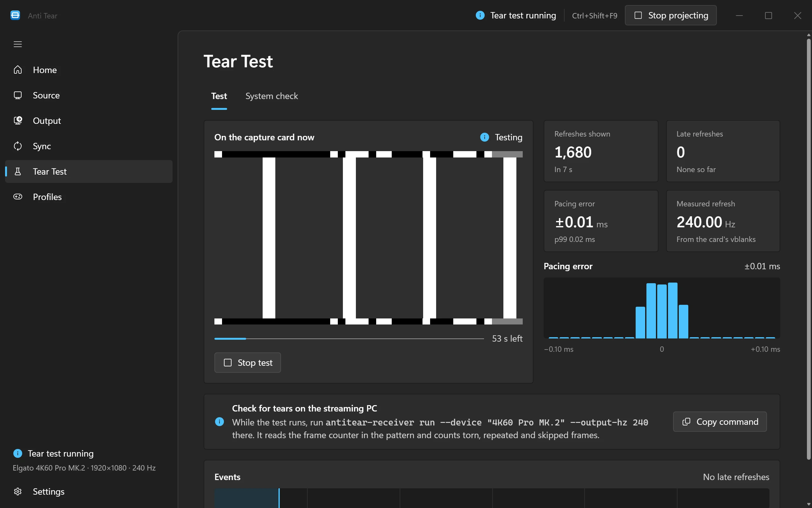Minimize the Anti Tear window
Screen dimensions: 812x508
tap(739, 16)
